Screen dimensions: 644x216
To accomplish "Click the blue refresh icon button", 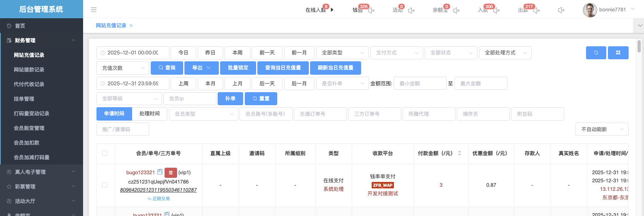I will click(x=596, y=53).
